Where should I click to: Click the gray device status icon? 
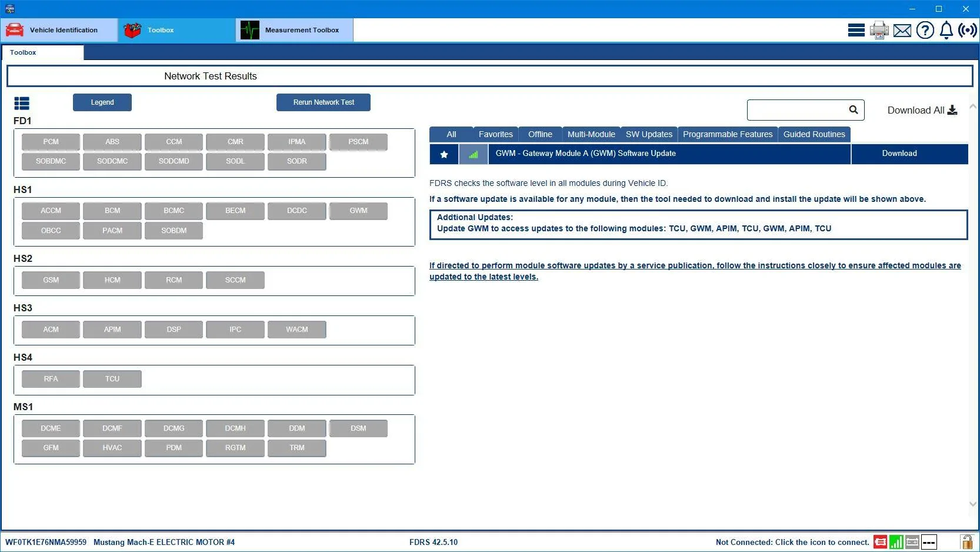[912, 542]
